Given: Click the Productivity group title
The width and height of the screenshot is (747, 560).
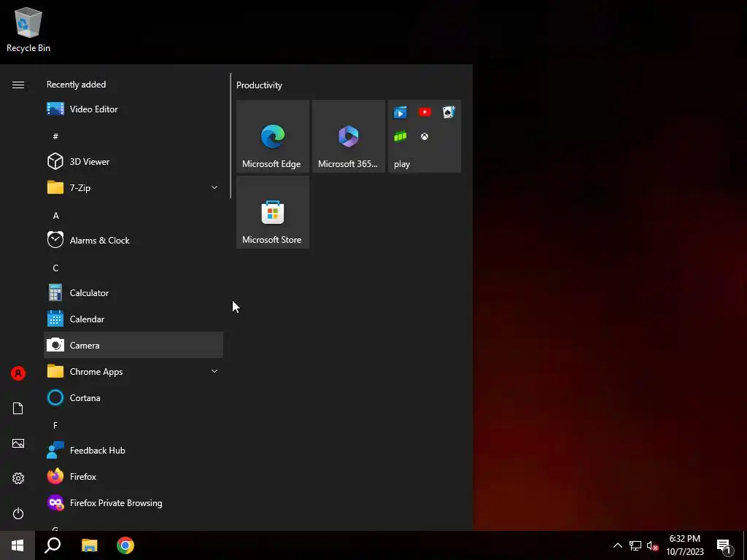Looking at the screenshot, I should pos(259,85).
